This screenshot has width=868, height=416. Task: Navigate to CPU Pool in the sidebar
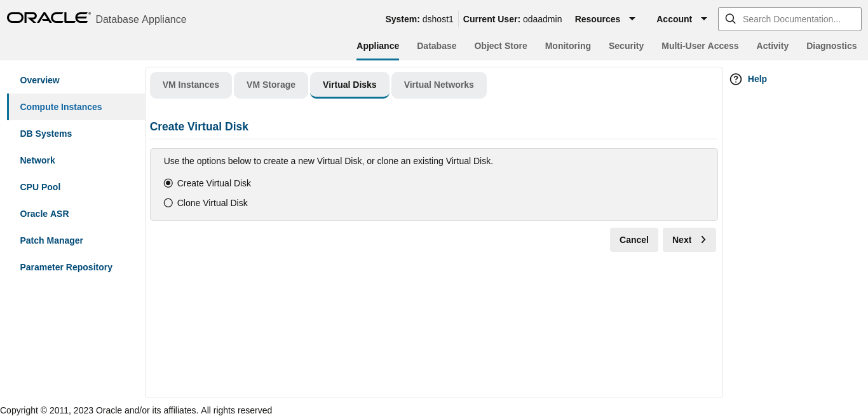pos(40,187)
